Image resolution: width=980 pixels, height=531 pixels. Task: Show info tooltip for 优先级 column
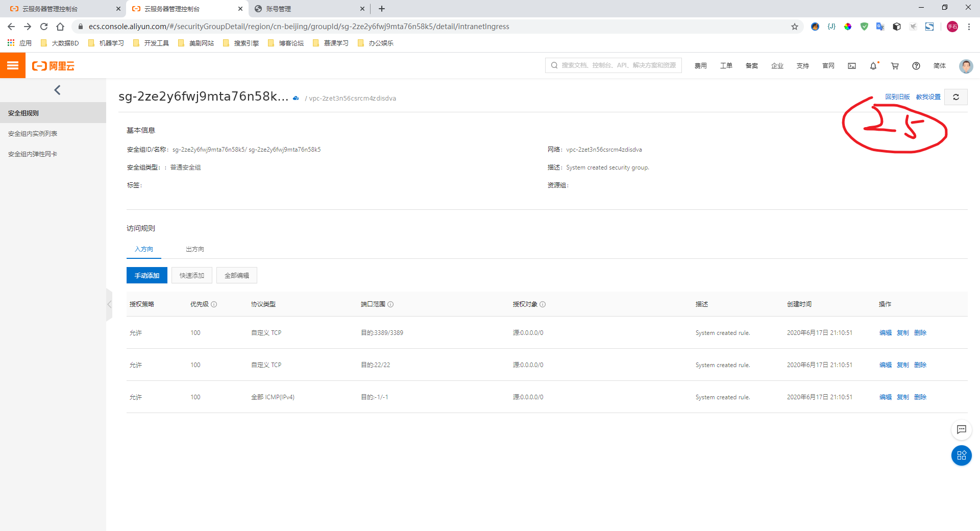(x=214, y=304)
